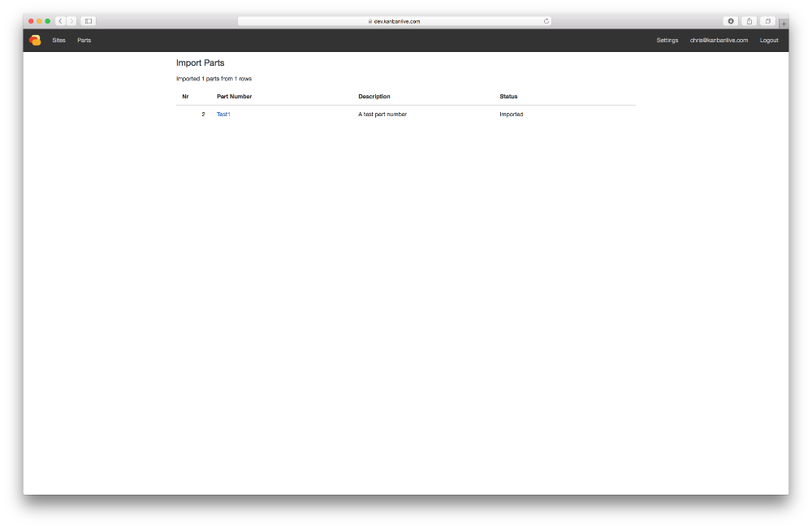The height and width of the screenshot is (528, 812).
Task: Open the Sites menu item
Action: click(59, 41)
